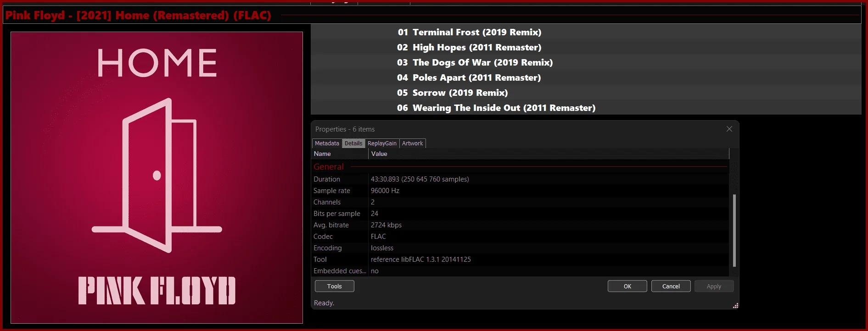Select track 05 Sorrow (2019 Remix)

point(586,93)
